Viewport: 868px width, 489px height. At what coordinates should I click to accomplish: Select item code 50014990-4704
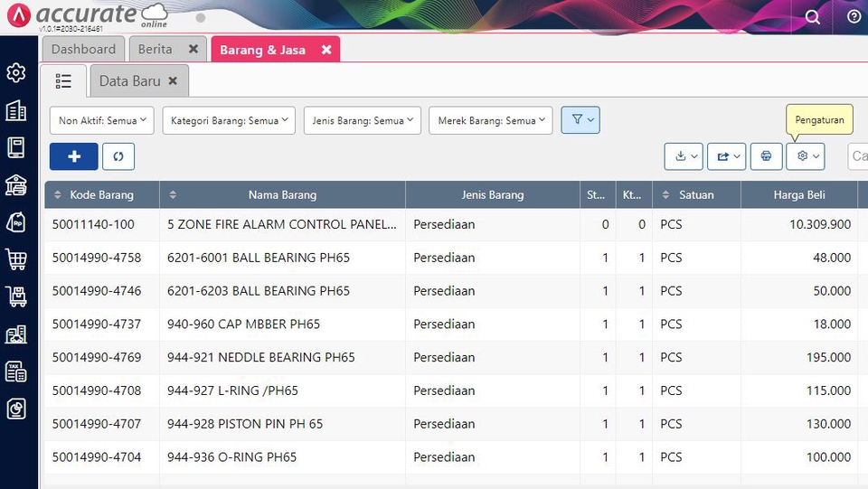(97, 457)
